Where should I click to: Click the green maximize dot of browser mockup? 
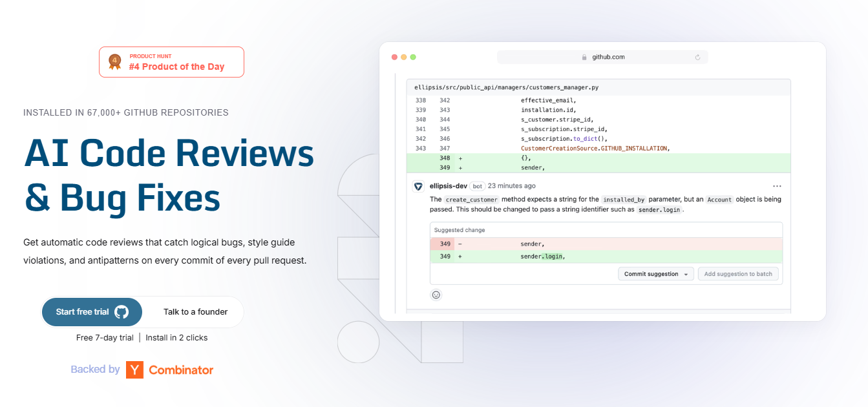[x=413, y=57]
